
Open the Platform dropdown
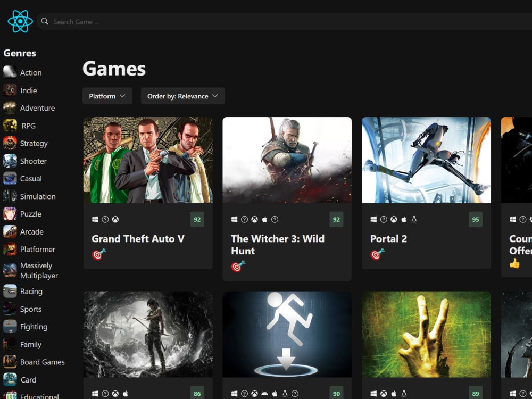coord(107,96)
